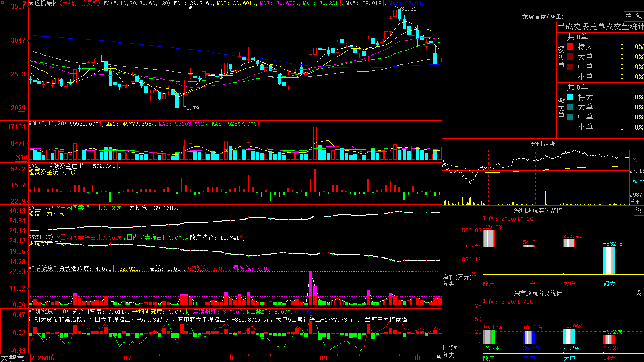Click the 日线，前复权 period label
644x362 pixels.
pos(80,3)
